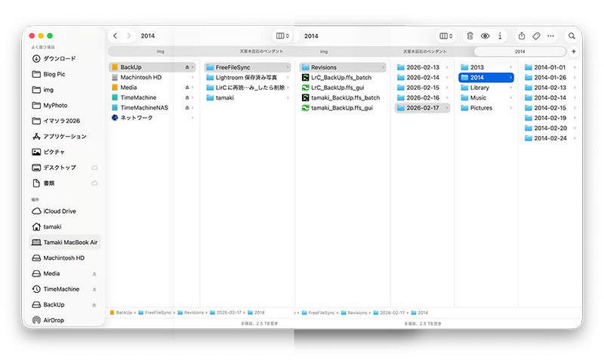Expand the 2026-02-13 folder
Screen dimensions: 604x364
coord(422,67)
